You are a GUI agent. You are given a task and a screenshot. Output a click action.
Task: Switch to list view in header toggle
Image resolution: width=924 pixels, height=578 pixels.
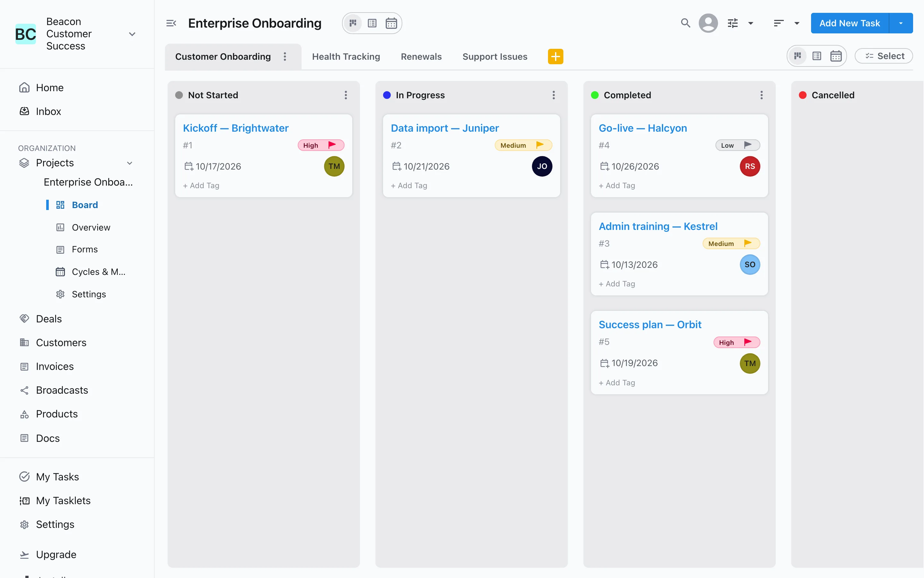tap(372, 23)
